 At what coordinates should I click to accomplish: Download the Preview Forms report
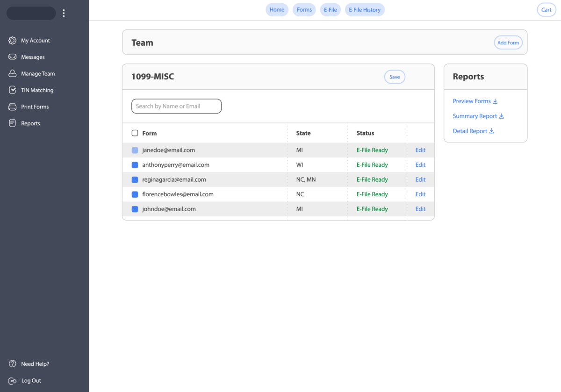(x=475, y=101)
